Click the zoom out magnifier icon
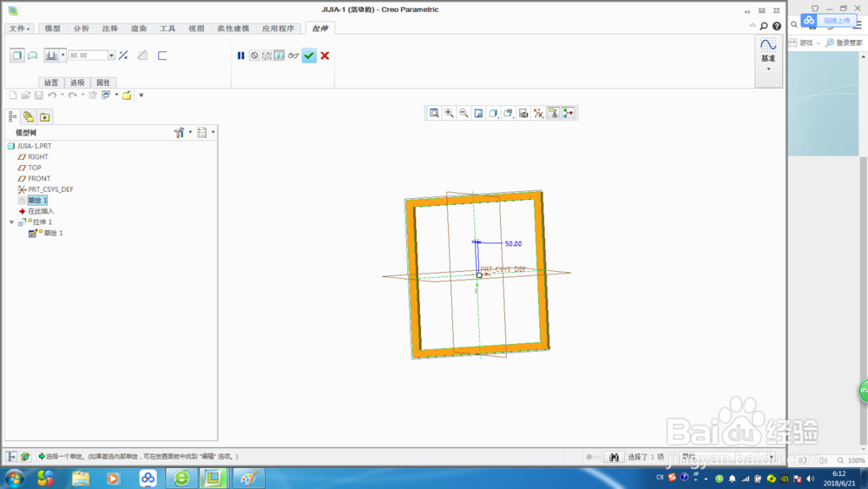This screenshot has height=489, width=868. pyautogui.click(x=464, y=114)
